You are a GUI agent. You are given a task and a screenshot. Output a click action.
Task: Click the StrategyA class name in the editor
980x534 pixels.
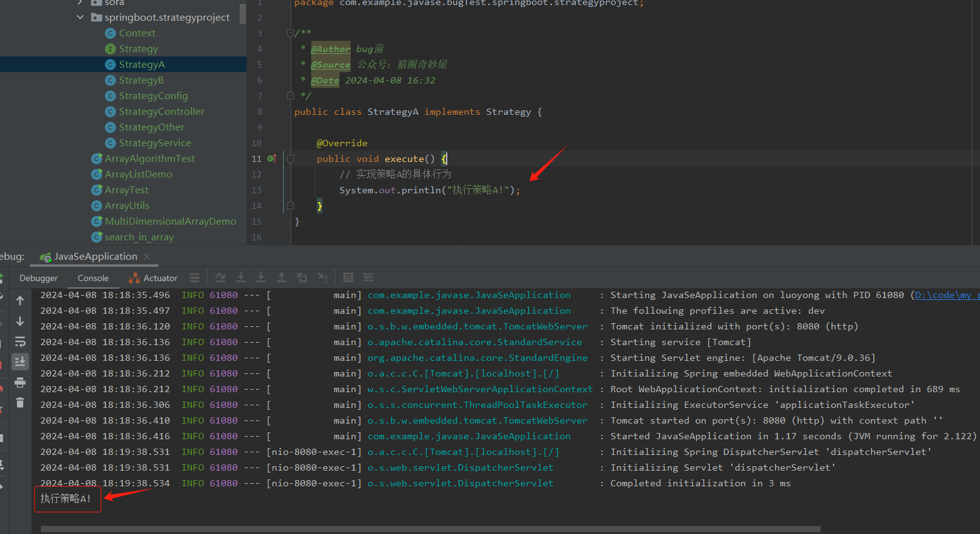click(393, 112)
